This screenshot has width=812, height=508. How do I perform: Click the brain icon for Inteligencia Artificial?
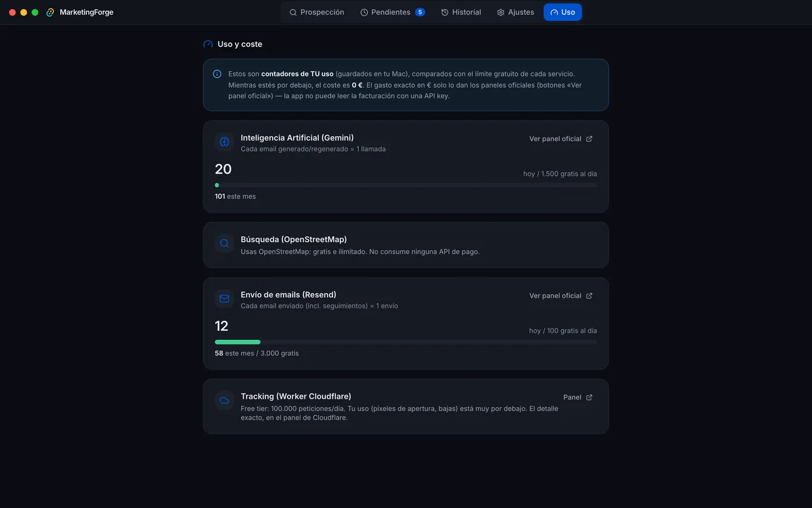[224, 142]
